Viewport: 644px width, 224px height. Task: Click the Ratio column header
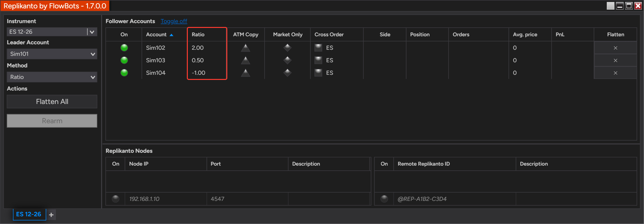207,34
